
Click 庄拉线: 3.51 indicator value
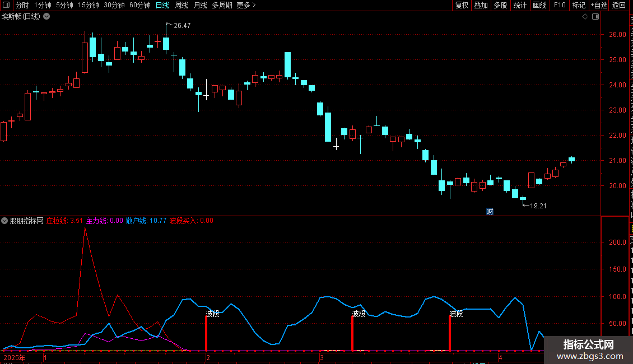(64, 221)
